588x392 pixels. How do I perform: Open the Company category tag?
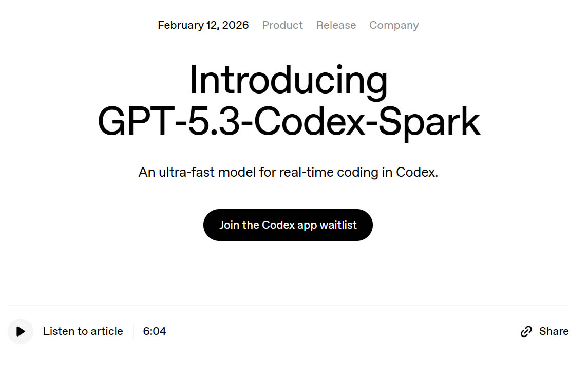pos(394,25)
